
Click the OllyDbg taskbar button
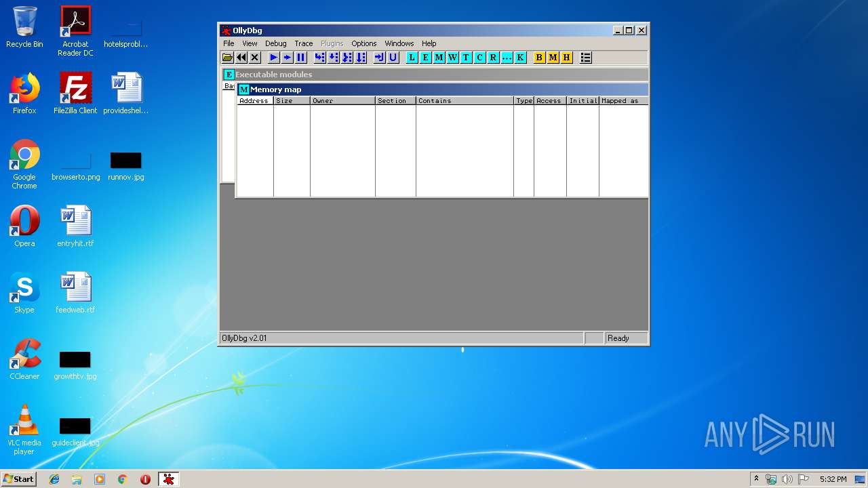click(x=168, y=479)
